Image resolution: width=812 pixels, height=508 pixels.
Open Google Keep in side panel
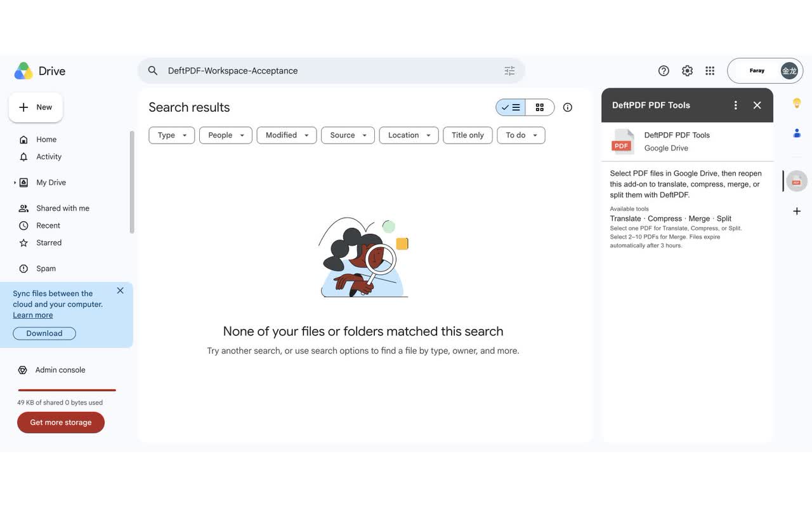click(x=797, y=103)
